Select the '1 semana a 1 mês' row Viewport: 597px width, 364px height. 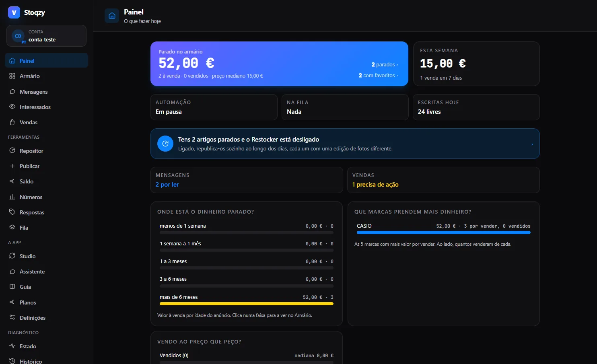pos(247,246)
